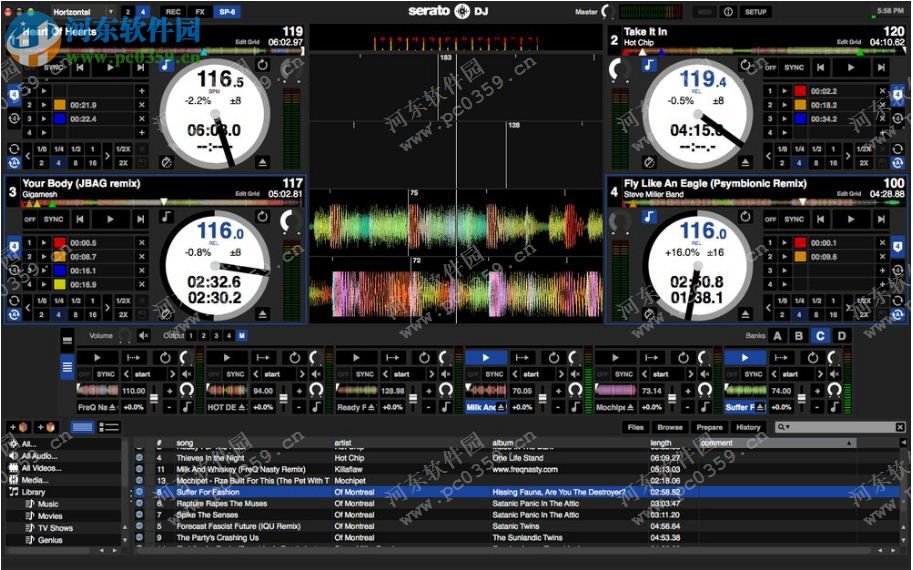Screen dimensions: 913x570
Task: Show next loop sizes on Fly Like An Eagle deck
Action: (x=848, y=307)
